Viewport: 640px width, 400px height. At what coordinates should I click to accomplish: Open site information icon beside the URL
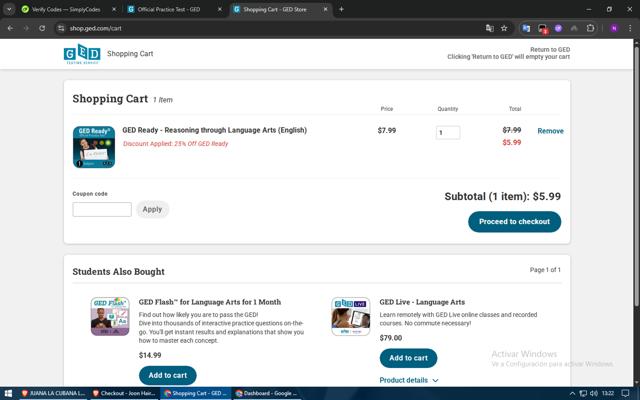click(x=61, y=28)
